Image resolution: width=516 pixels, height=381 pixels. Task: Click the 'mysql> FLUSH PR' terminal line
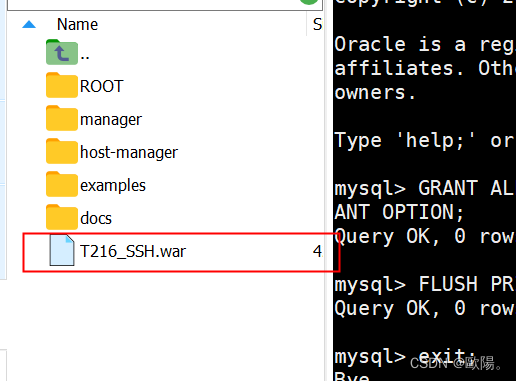coord(425,284)
